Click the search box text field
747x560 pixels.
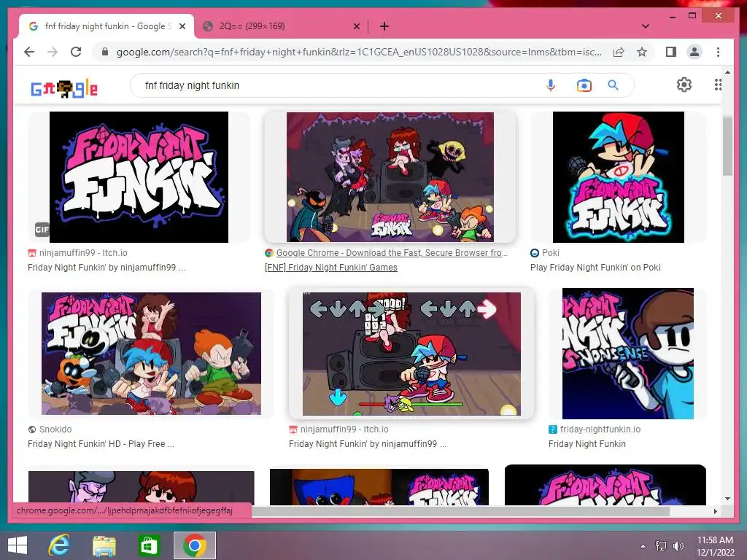point(333,85)
